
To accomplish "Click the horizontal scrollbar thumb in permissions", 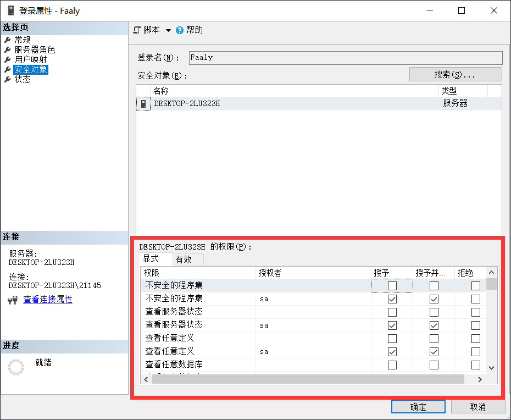I will 308,379.
